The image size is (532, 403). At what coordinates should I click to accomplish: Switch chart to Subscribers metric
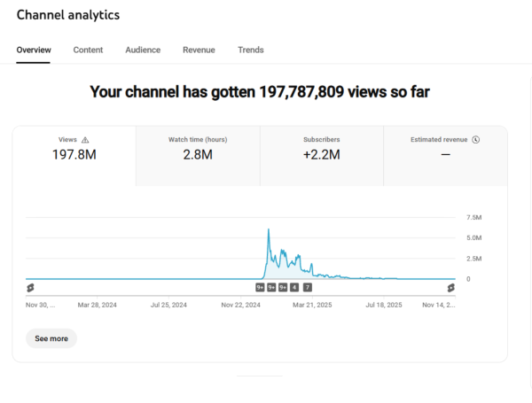[321, 155]
